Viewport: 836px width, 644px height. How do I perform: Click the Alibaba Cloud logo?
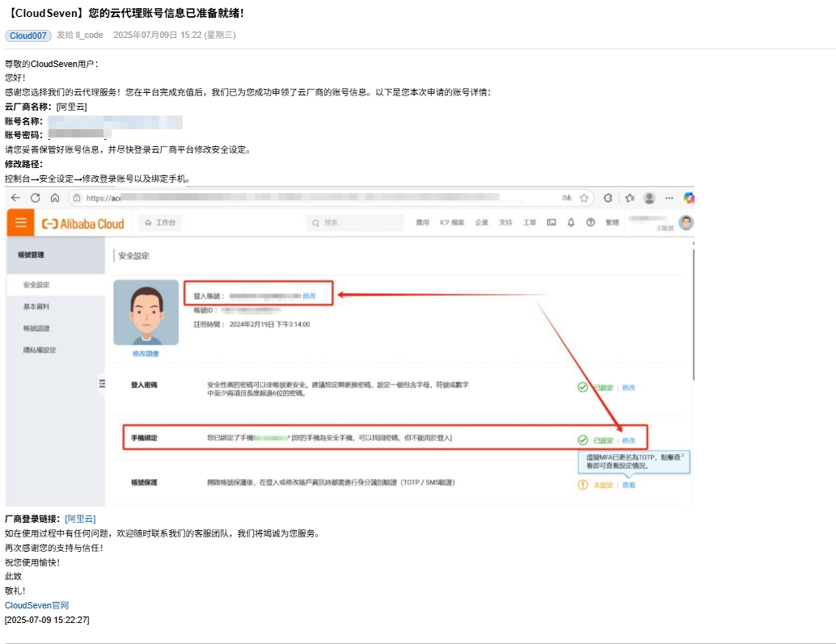pyautogui.click(x=82, y=224)
